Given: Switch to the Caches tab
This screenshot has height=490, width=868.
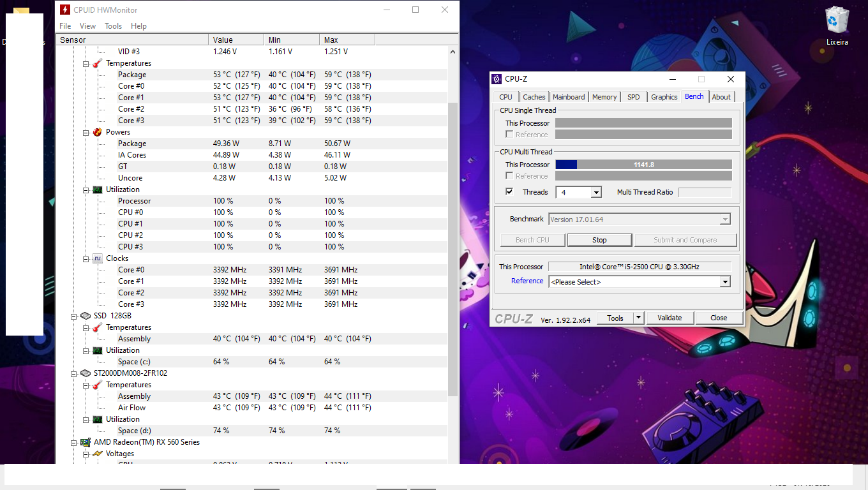Looking at the screenshot, I should (534, 97).
